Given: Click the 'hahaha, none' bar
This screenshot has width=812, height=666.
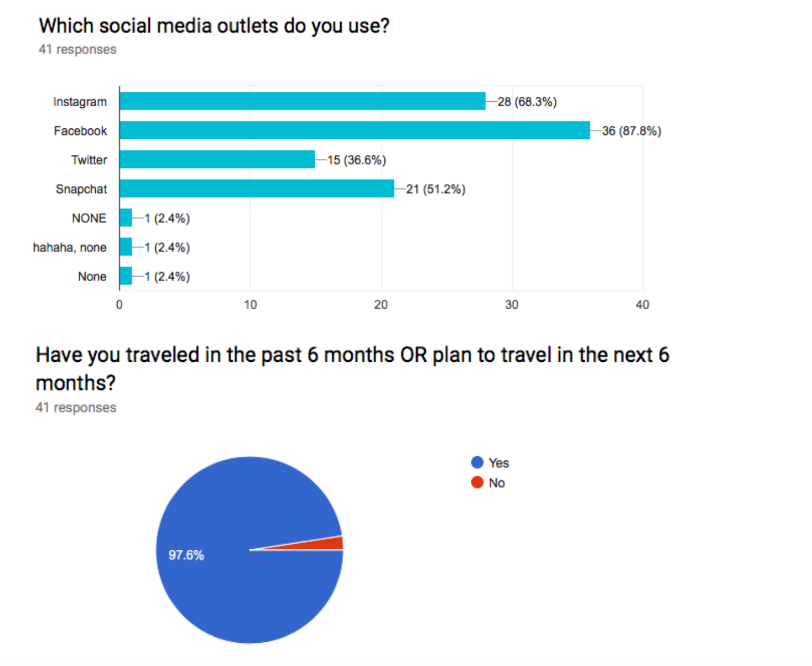Looking at the screenshot, I should coord(126,247).
